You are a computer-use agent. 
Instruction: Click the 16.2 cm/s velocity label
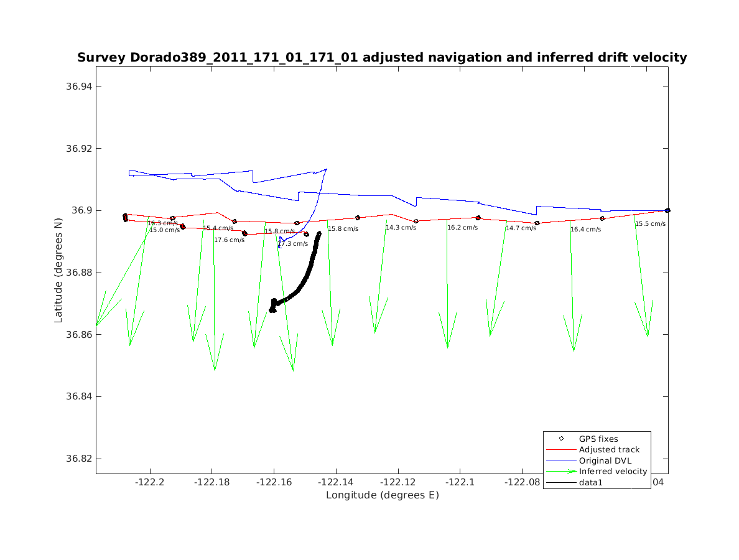462,228
